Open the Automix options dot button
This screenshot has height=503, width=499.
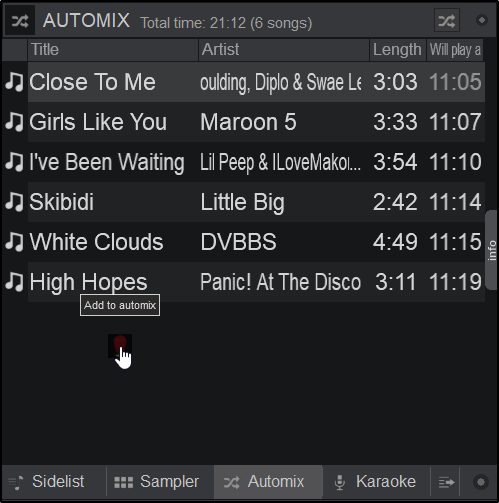(481, 20)
